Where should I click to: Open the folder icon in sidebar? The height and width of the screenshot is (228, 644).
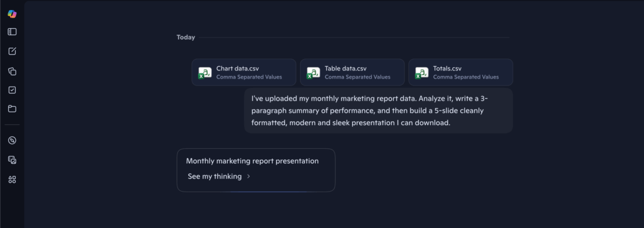click(x=13, y=109)
